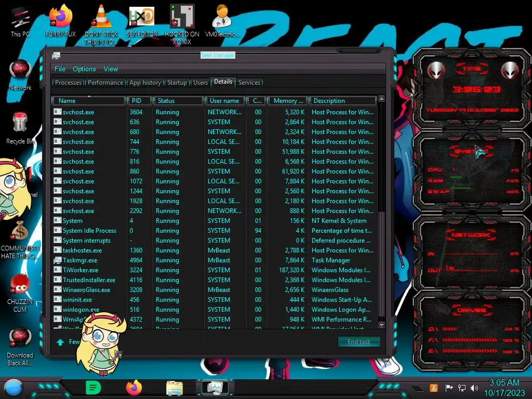Click the End task button
The image size is (532, 399).
(x=359, y=342)
